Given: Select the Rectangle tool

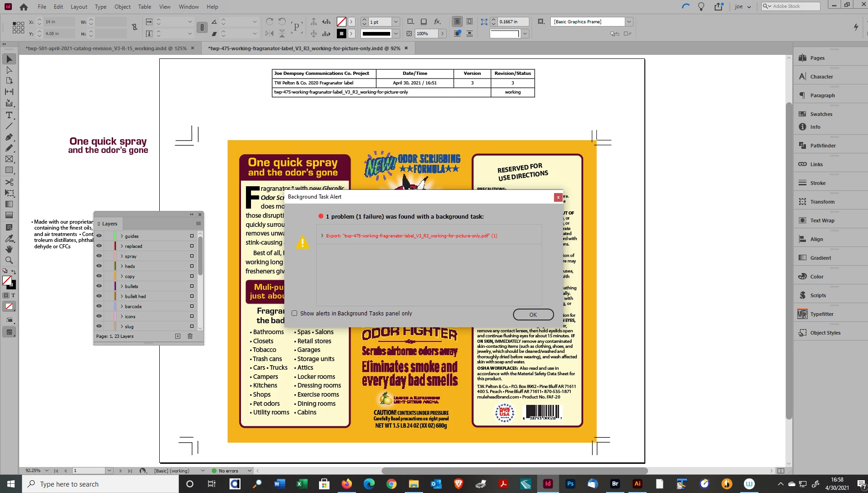Looking at the screenshot, I should tap(9, 170).
